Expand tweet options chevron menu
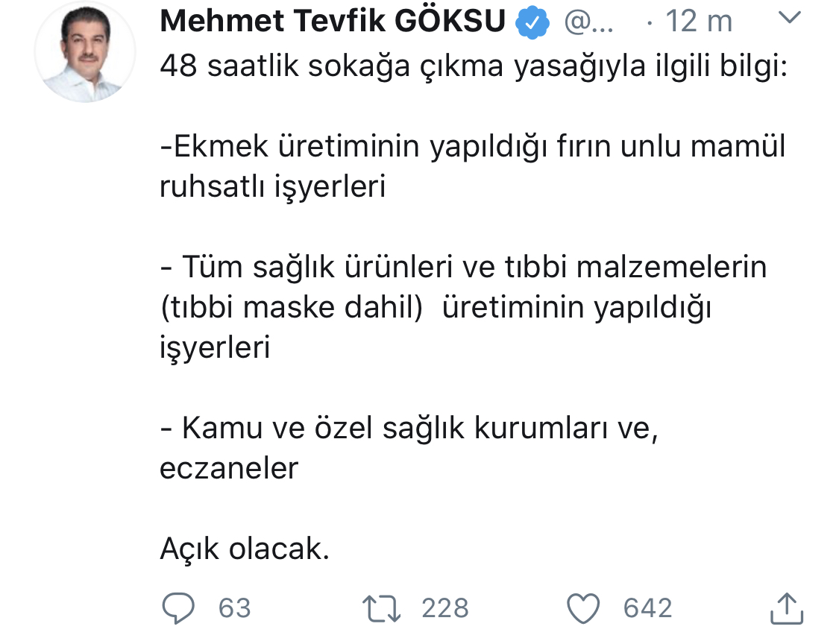 click(789, 17)
